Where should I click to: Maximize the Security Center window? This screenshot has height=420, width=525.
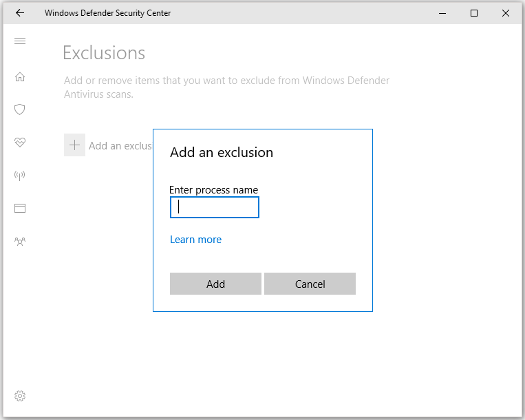pos(474,13)
